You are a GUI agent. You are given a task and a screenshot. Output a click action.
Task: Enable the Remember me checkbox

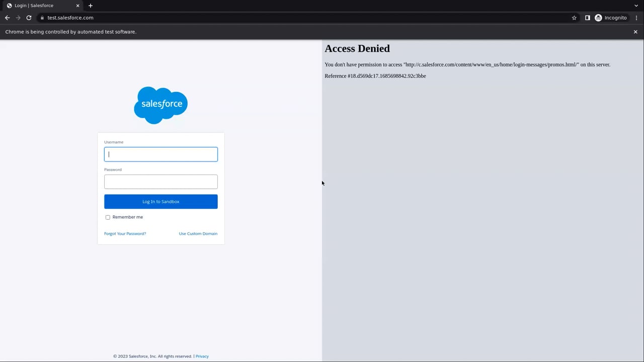(108, 217)
